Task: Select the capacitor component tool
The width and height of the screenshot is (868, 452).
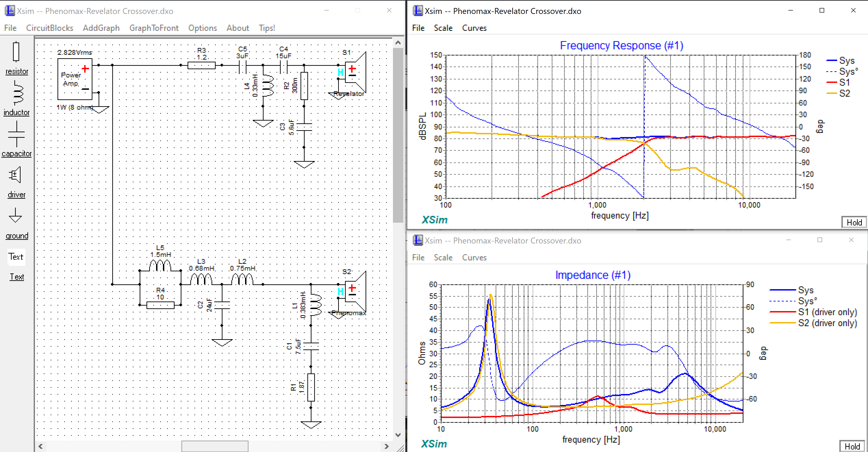Action: [x=16, y=134]
